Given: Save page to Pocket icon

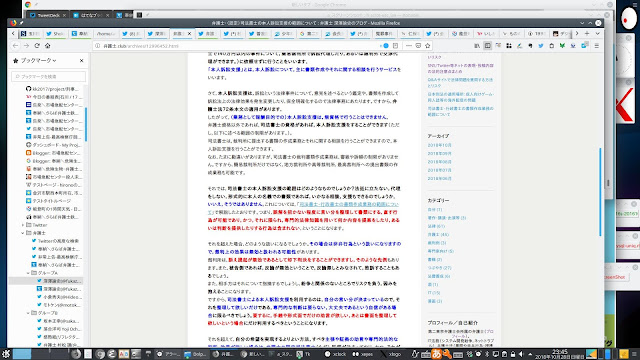Looking at the screenshot, I should point(418,46).
